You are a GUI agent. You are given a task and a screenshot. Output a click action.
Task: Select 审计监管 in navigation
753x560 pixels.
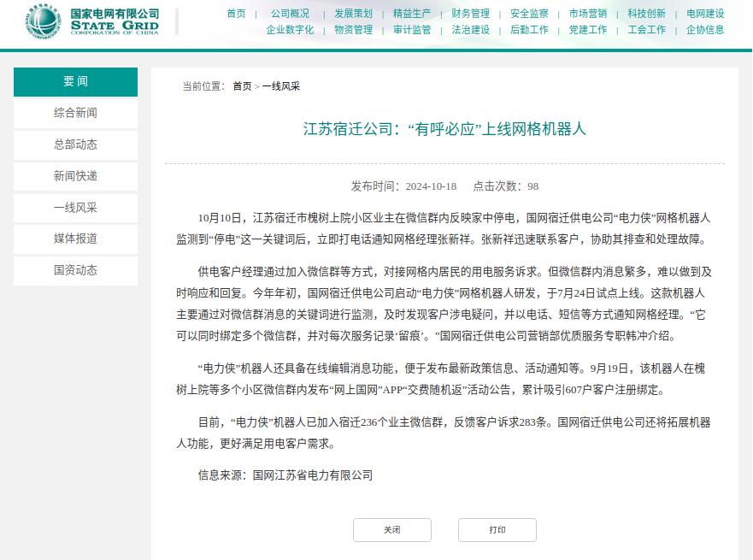(x=412, y=30)
